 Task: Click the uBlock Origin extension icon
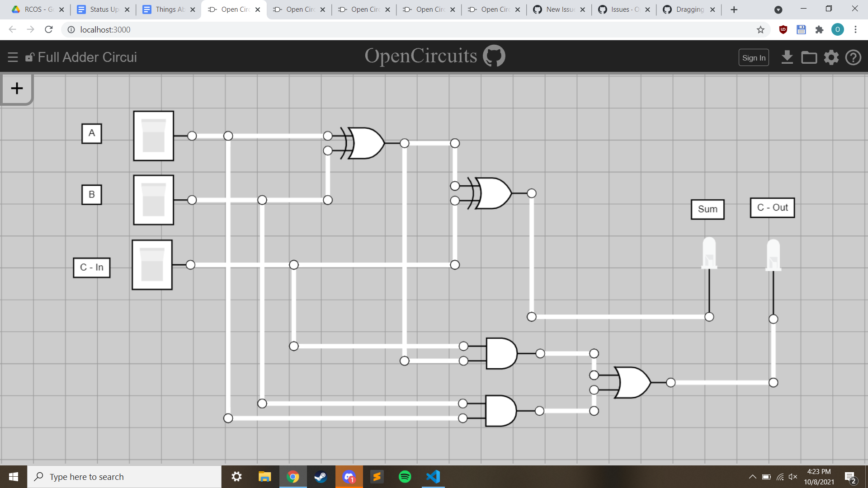[x=783, y=29]
